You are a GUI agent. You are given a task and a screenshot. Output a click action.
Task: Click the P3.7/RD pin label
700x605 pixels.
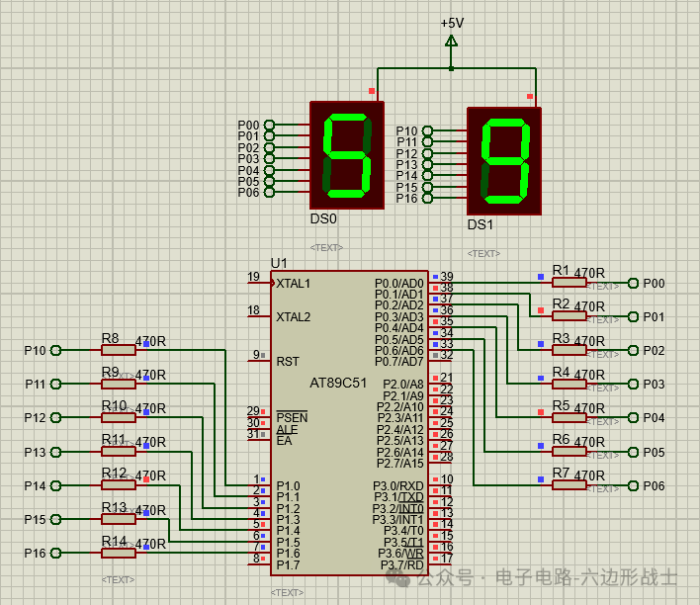(x=401, y=564)
